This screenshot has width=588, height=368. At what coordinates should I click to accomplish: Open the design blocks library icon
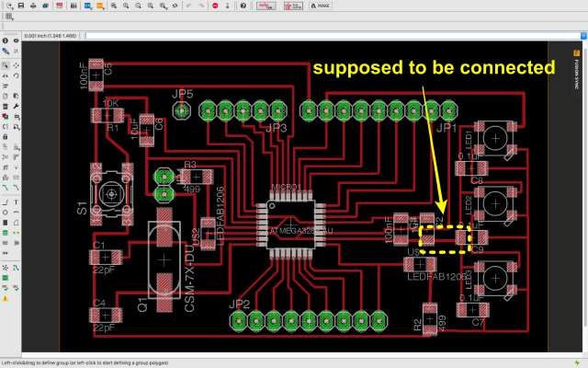click(73, 6)
